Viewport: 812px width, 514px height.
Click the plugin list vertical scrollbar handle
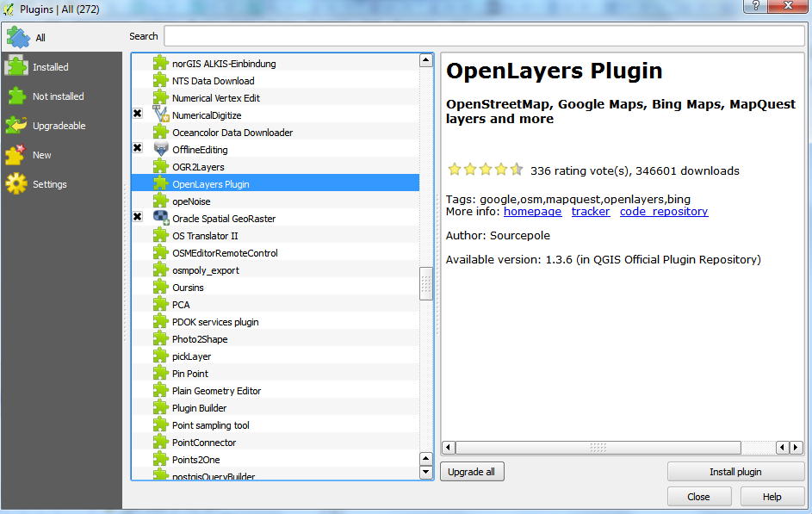pyautogui.click(x=425, y=283)
